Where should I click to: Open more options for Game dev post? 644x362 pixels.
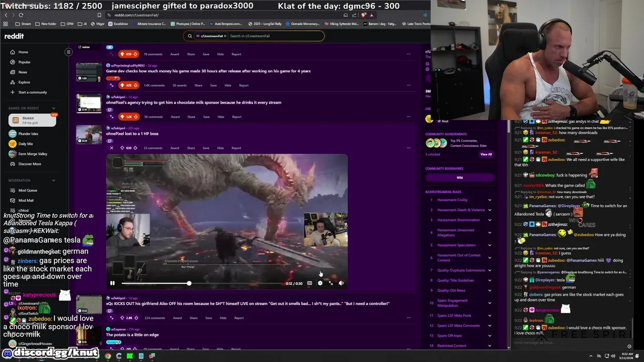click(x=409, y=85)
